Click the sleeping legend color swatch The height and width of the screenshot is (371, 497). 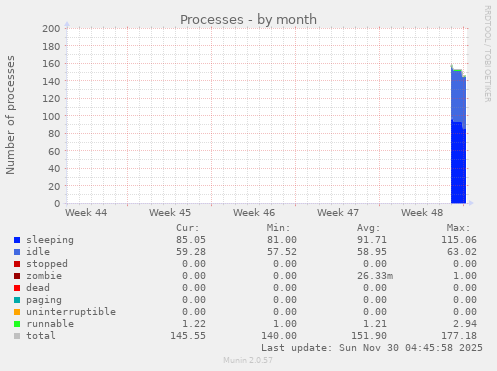coord(17,240)
